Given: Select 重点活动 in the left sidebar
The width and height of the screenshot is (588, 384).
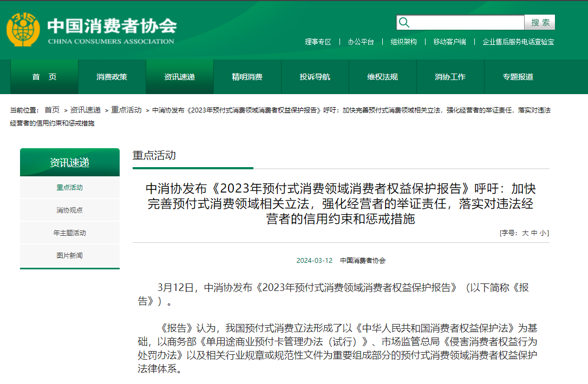Looking at the screenshot, I should pos(70,187).
